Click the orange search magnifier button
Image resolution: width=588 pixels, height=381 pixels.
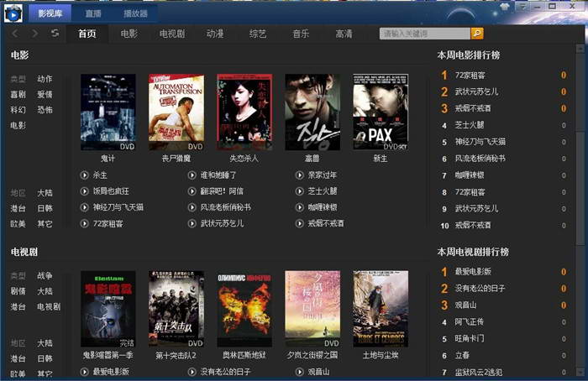coord(477,34)
